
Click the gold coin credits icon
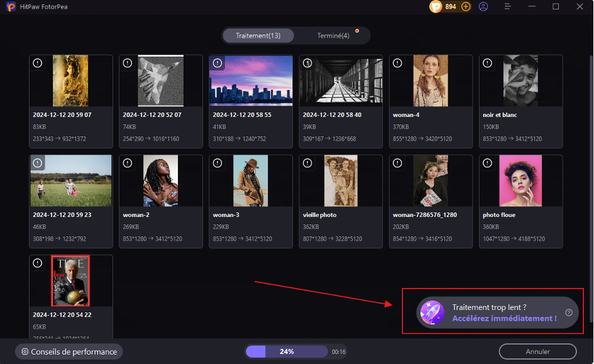click(x=436, y=6)
